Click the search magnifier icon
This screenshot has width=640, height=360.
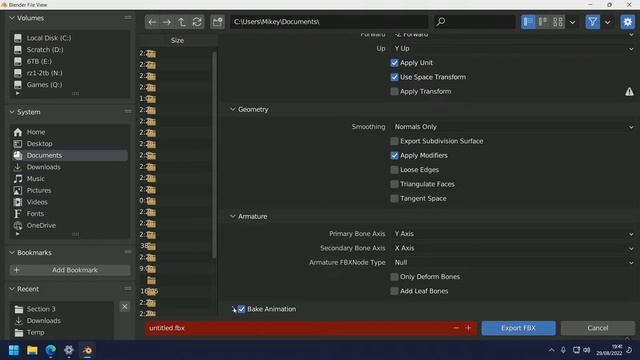(x=441, y=22)
